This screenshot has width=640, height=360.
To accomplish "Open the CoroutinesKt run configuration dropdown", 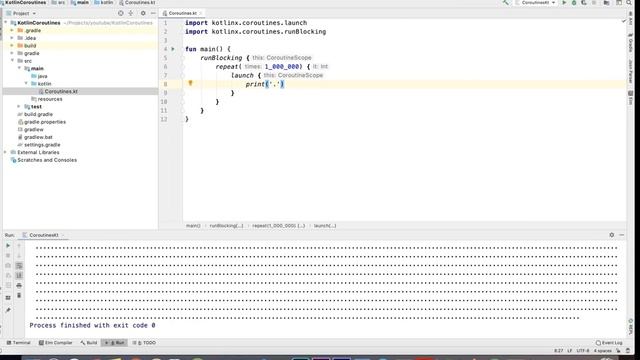I will pyautogui.click(x=536, y=2).
